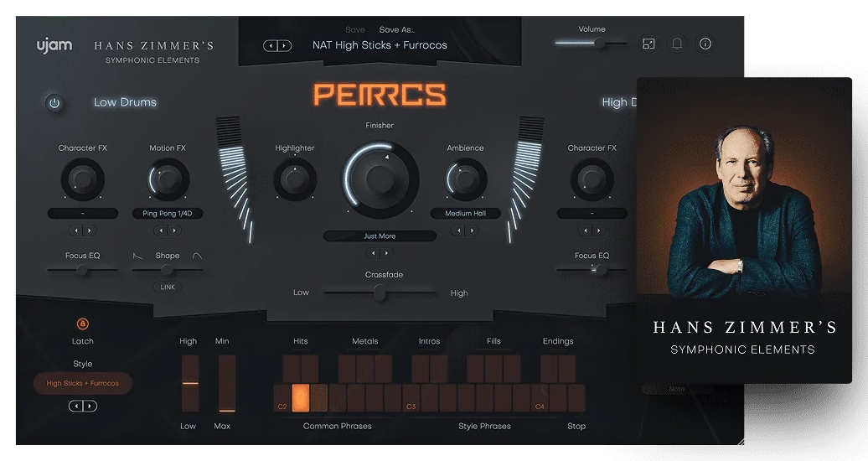Adjust the Crossfade Low to High slider
This screenshot has height=461, width=868.
pyautogui.click(x=380, y=292)
